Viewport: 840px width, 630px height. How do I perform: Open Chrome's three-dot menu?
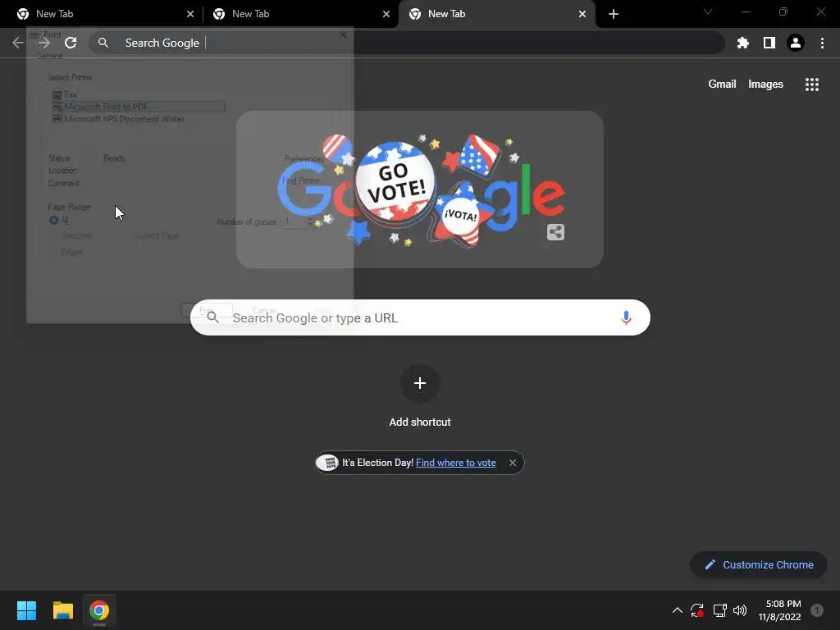coord(822,43)
